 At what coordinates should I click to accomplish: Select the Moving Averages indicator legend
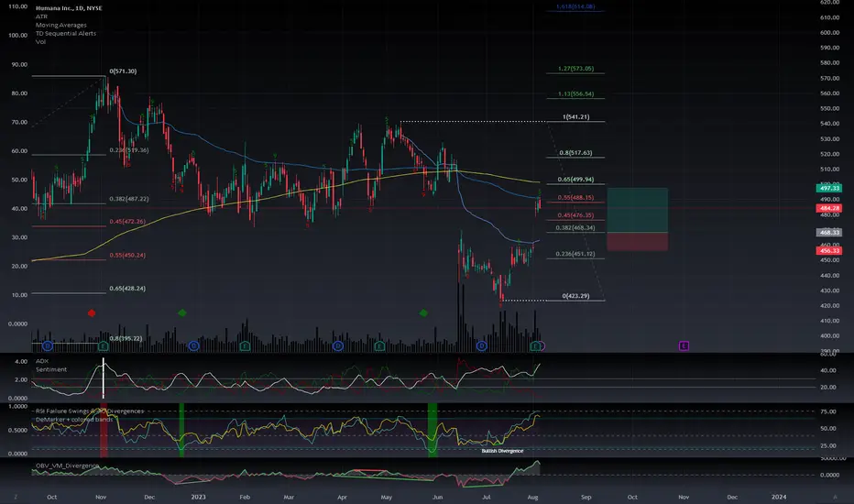click(x=61, y=25)
